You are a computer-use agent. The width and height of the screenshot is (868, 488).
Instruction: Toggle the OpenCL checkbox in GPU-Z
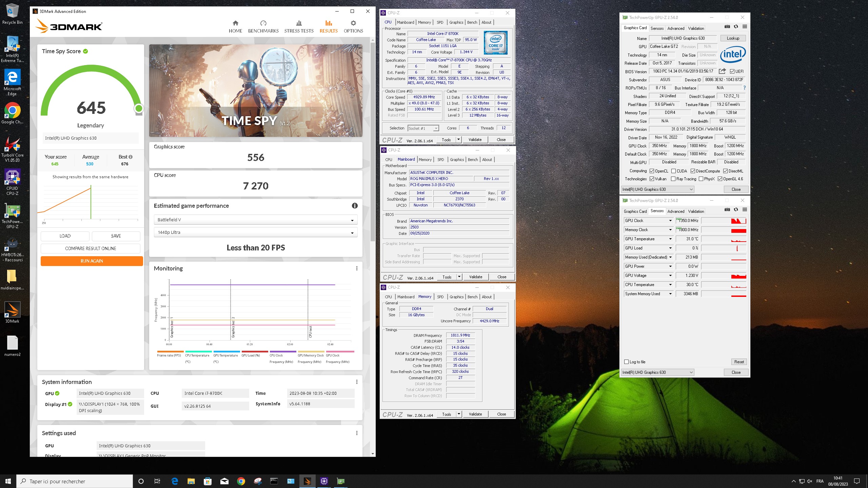(652, 171)
